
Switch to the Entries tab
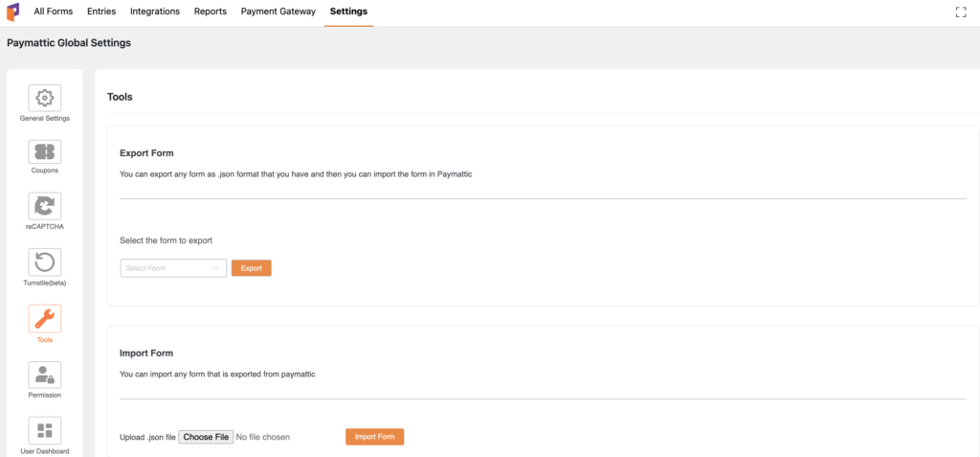[x=101, y=11]
